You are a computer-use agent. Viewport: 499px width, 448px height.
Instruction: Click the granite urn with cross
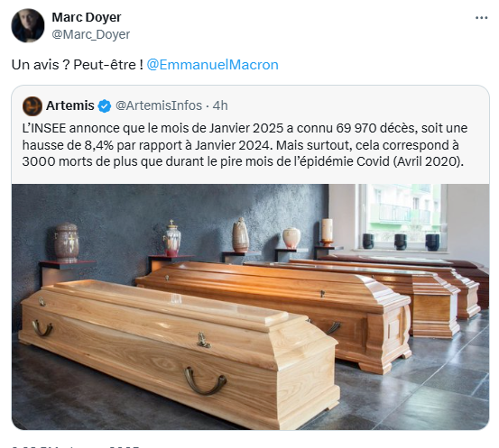67,242
